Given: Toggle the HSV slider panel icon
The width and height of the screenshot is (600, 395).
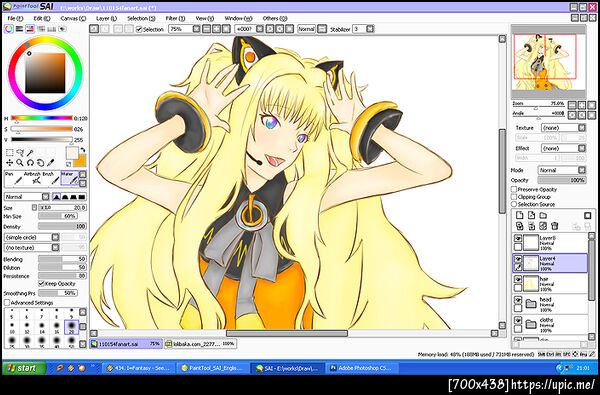Looking at the screenshot, I should tap(30, 29).
